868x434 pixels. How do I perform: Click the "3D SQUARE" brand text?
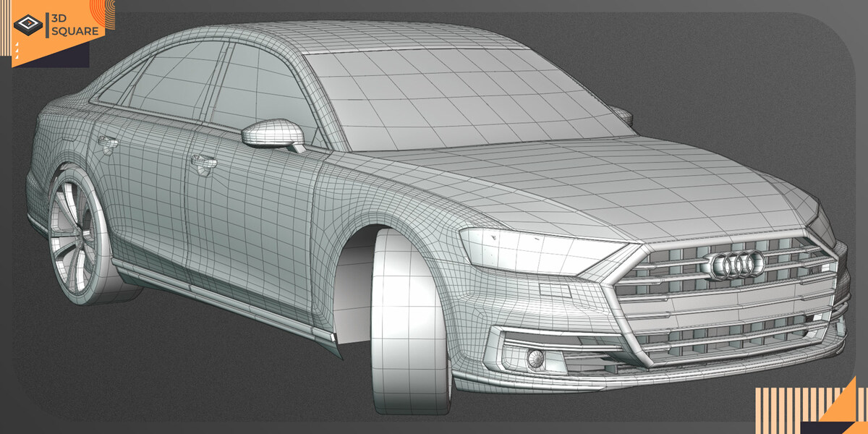click(75, 25)
